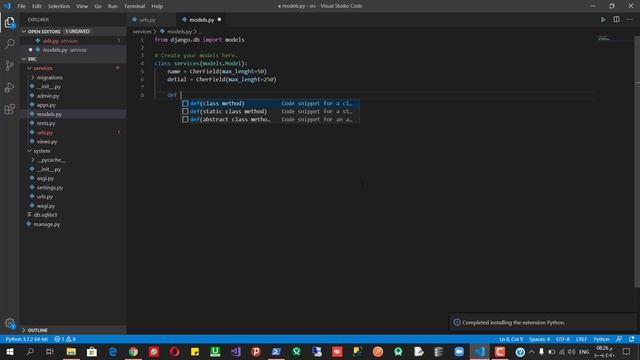Launch Microsoft Edge from the taskbar
This screenshot has height=360, width=640.
113,352
